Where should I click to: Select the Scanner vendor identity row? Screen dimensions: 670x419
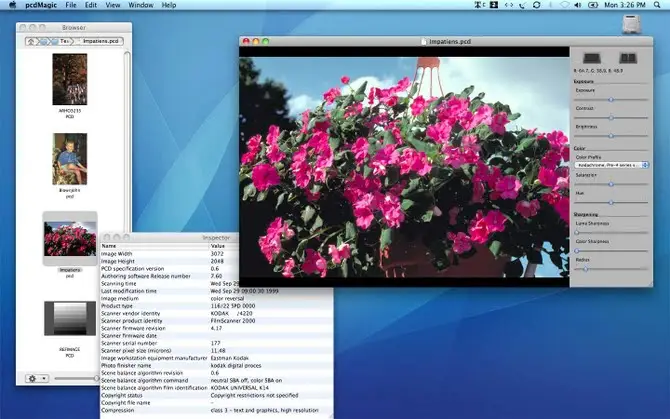(216, 313)
